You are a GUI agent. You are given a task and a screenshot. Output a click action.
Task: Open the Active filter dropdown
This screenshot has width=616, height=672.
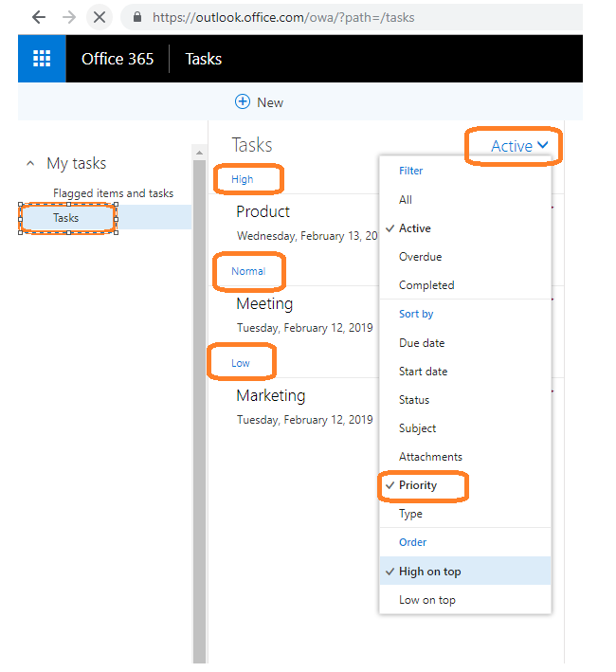519,146
